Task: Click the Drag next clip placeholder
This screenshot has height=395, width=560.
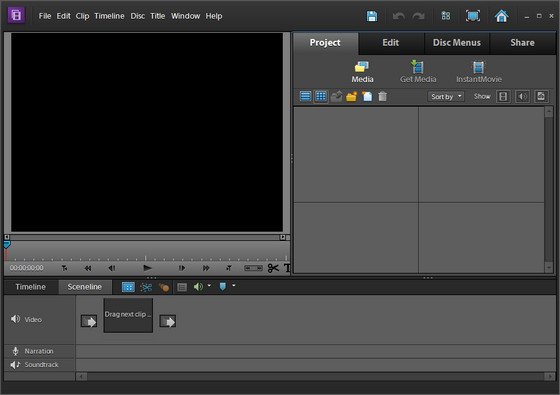Action: click(128, 315)
